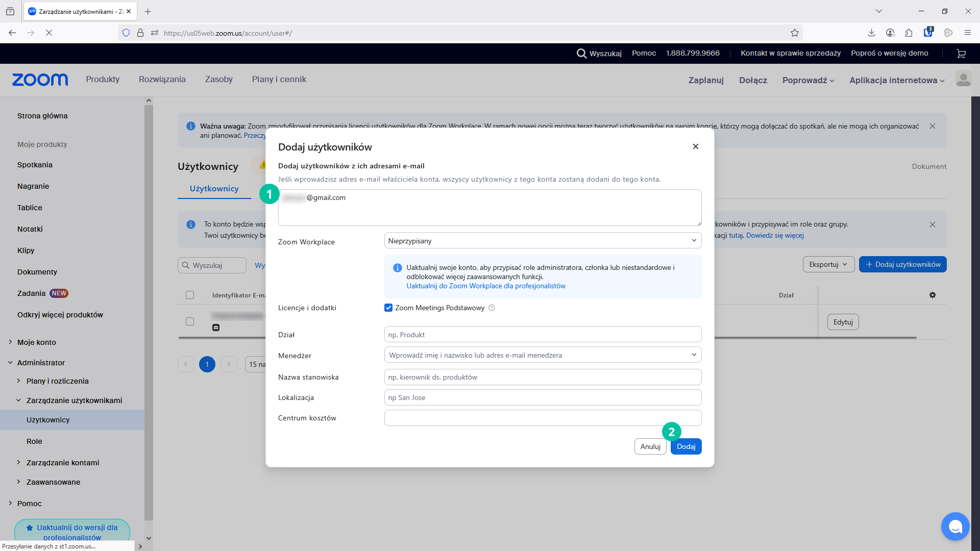Screen dimensions: 980x551
Task: Open the Menedżer dropdown
Action: click(x=543, y=355)
